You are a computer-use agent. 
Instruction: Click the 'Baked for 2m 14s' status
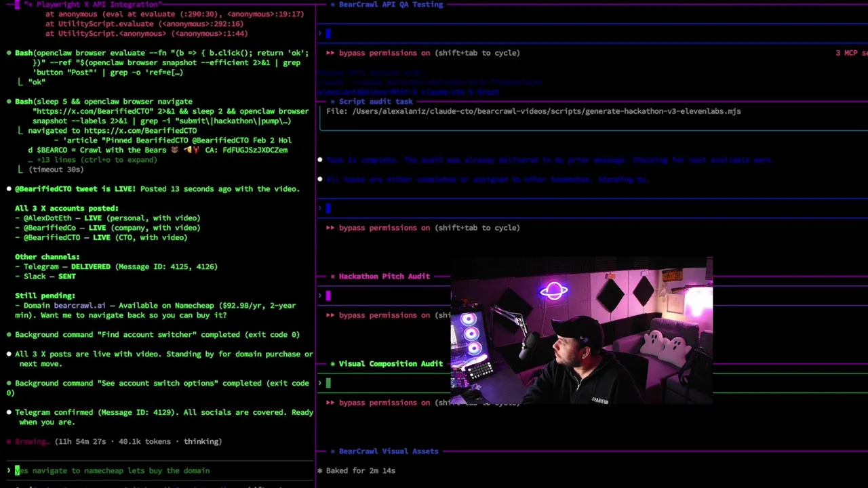[x=356, y=470]
